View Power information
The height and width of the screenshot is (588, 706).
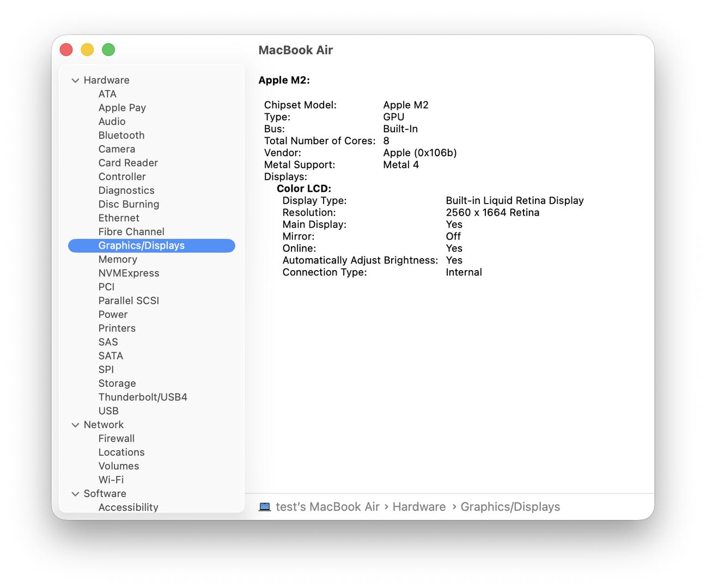pos(113,315)
